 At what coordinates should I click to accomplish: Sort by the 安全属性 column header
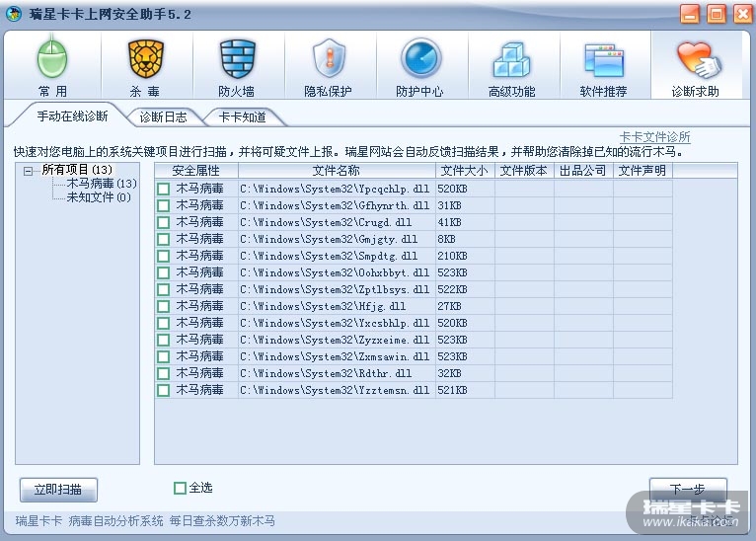point(196,171)
